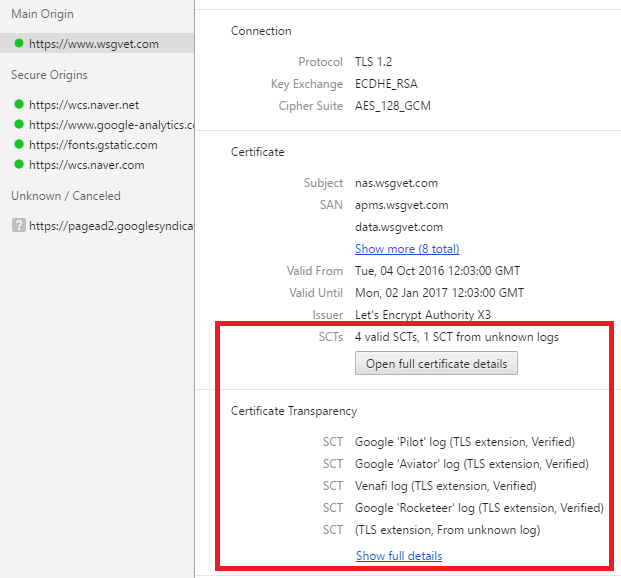Click the Google 'Rocketeer' log SCT entry
Viewport: 621px width, 578px height.
click(x=479, y=508)
